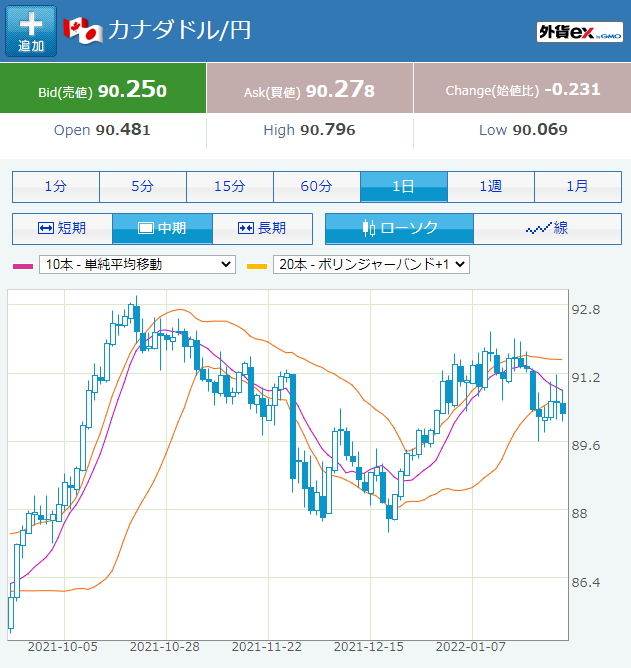
Task: Open the 20本 - ボリンジャーバンド+1 dropdown
Action: pyautogui.click(x=371, y=265)
